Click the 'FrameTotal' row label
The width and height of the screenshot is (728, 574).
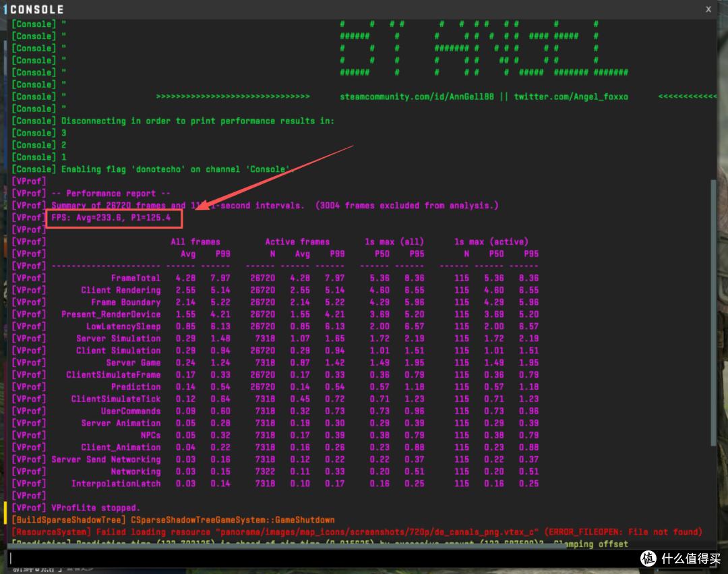point(135,278)
